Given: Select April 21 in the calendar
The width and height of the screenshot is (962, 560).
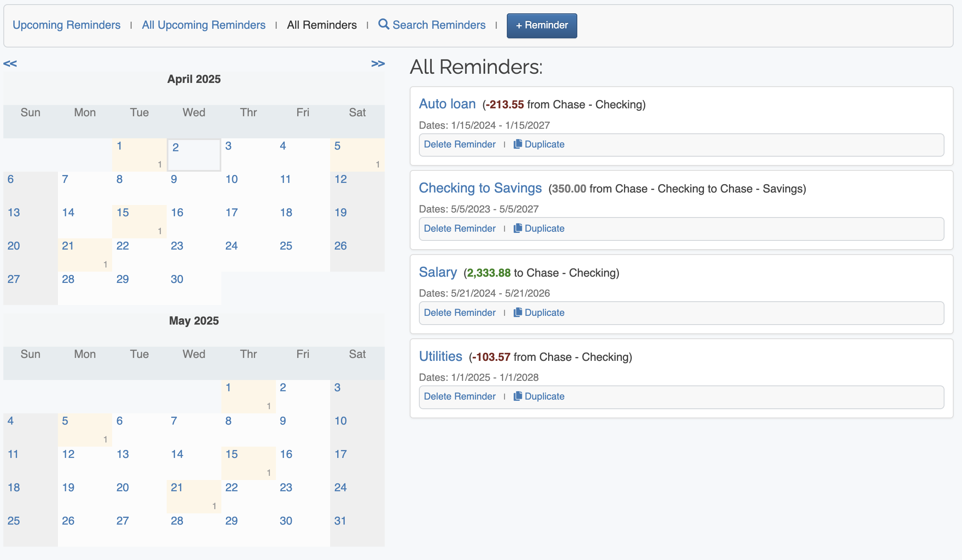Looking at the screenshot, I should pos(68,246).
